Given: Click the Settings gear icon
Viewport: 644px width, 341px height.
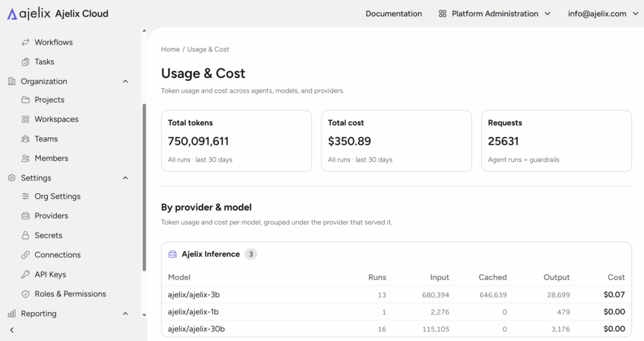Looking at the screenshot, I should [x=11, y=178].
